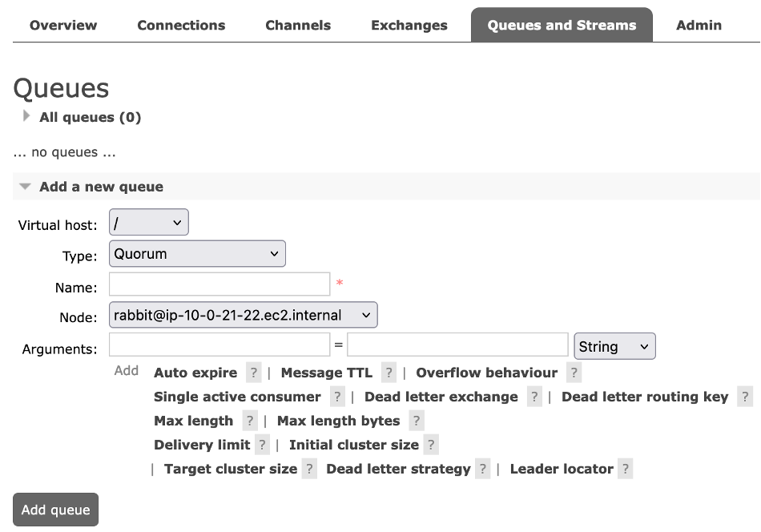Click the Dead letter exchange help icon
The width and height of the screenshot is (761, 532).
[534, 397]
